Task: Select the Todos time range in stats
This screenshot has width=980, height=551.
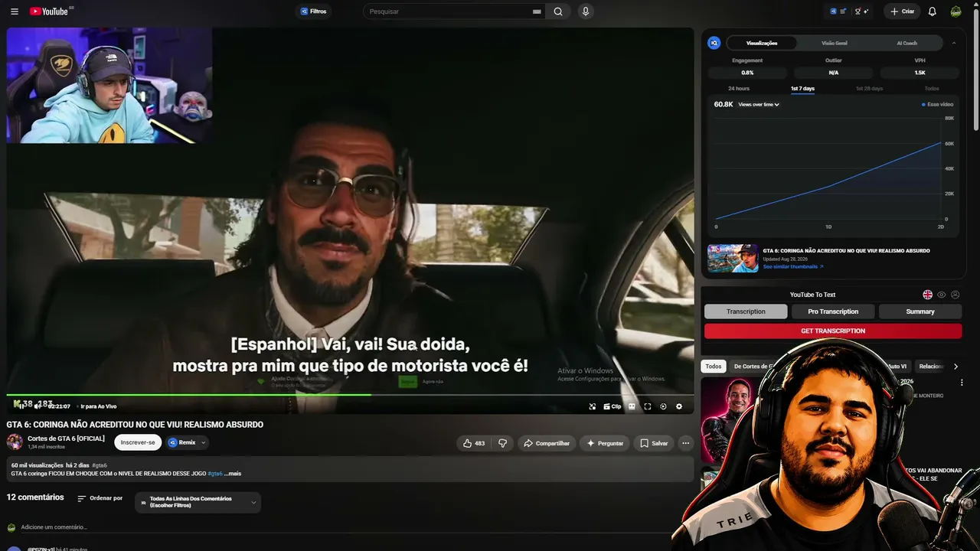Action: click(932, 89)
